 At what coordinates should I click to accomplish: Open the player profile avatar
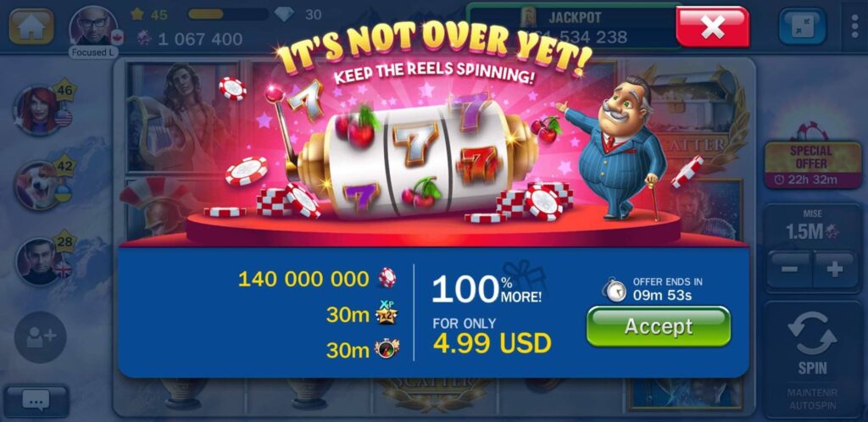tap(93, 26)
